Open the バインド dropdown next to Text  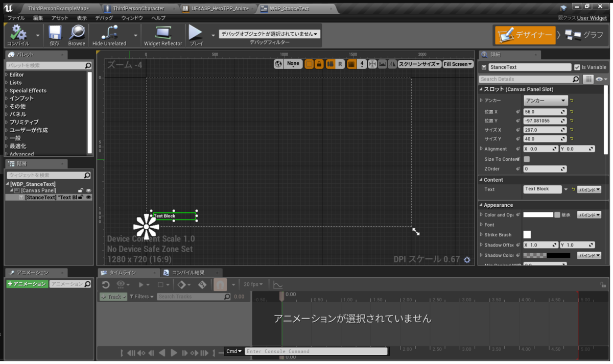pos(589,189)
